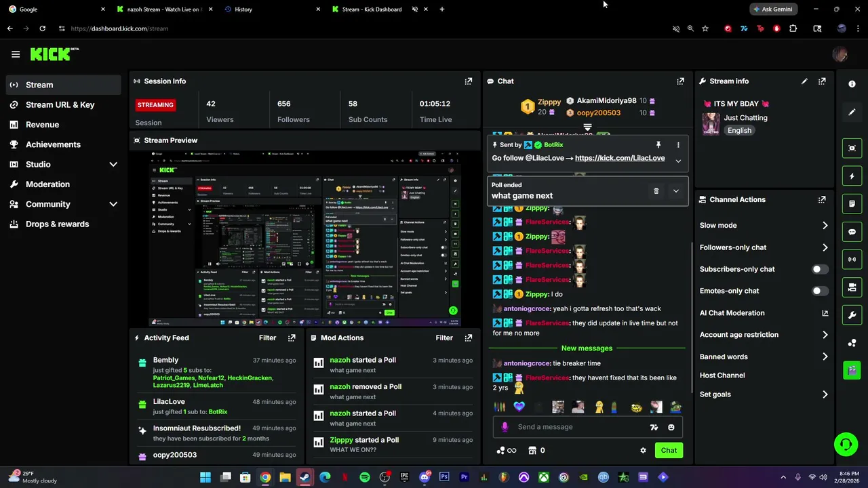Open the hamburger menu next to Kick logo
Screen dimensions: 868x488
[x=16, y=54]
